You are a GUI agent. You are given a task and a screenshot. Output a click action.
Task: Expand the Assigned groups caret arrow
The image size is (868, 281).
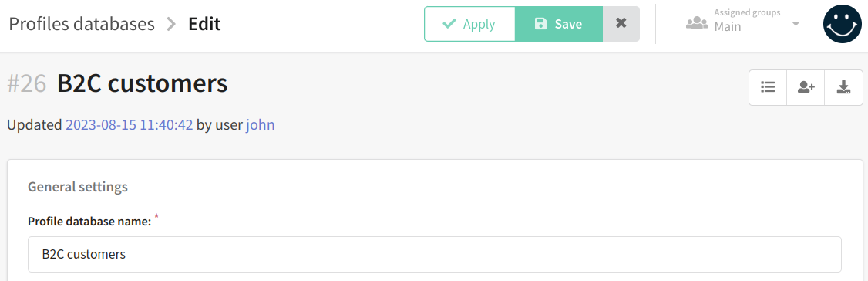point(796,25)
